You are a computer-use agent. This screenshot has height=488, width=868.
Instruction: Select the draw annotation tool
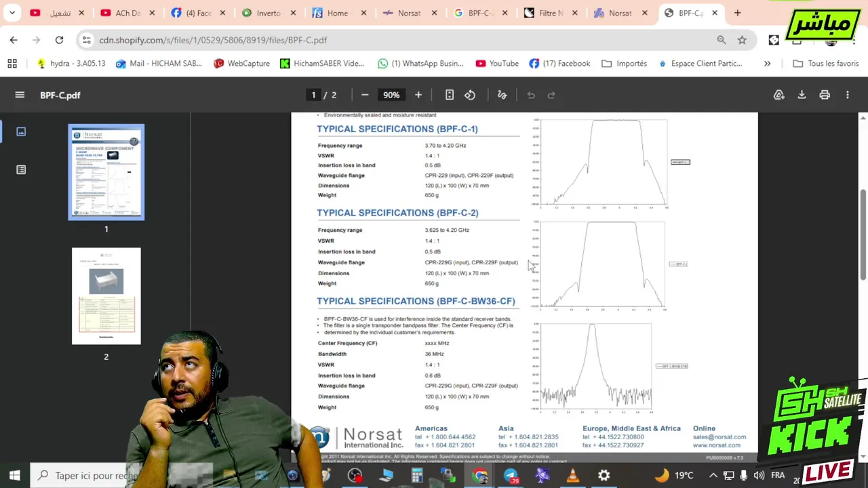coord(502,95)
